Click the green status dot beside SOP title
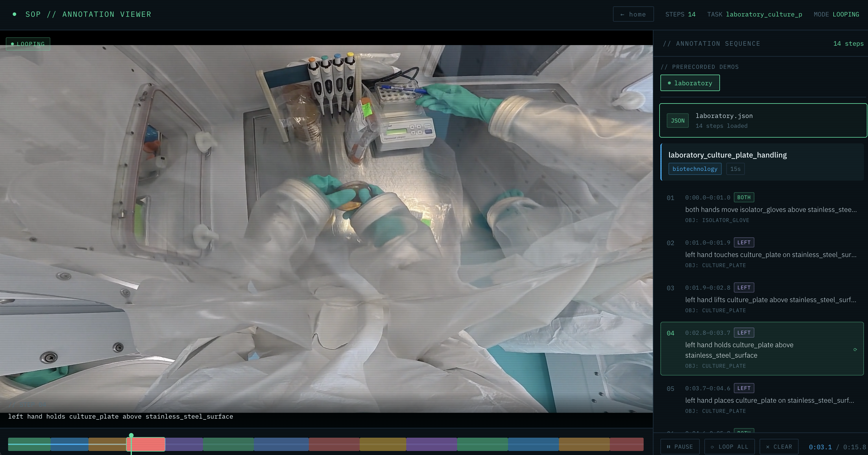This screenshot has width=868, height=455. [14, 14]
